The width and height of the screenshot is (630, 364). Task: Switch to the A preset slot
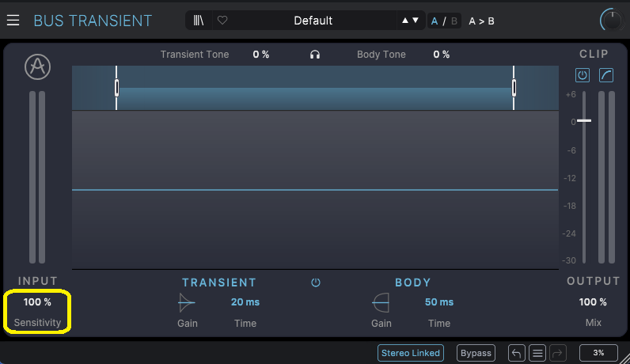click(x=435, y=21)
